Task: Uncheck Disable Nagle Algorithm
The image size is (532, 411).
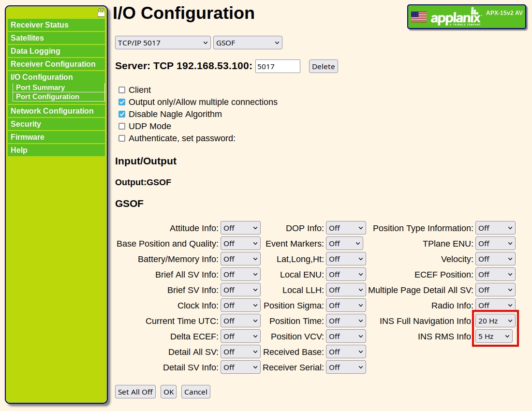Action: pos(122,114)
